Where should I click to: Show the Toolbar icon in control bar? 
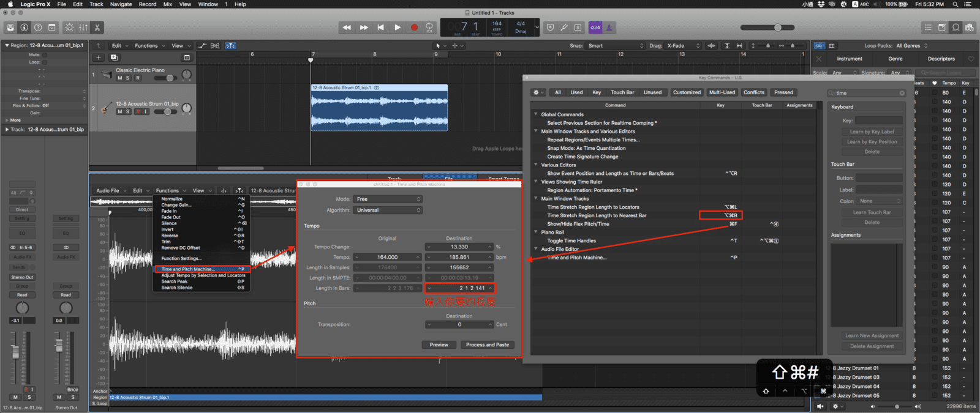[x=52, y=28]
